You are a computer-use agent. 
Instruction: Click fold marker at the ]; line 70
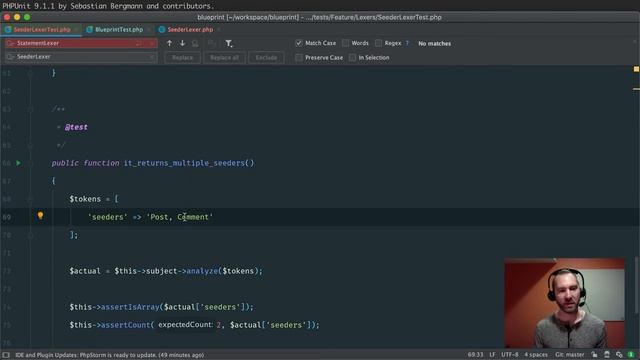(x=30, y=235)
